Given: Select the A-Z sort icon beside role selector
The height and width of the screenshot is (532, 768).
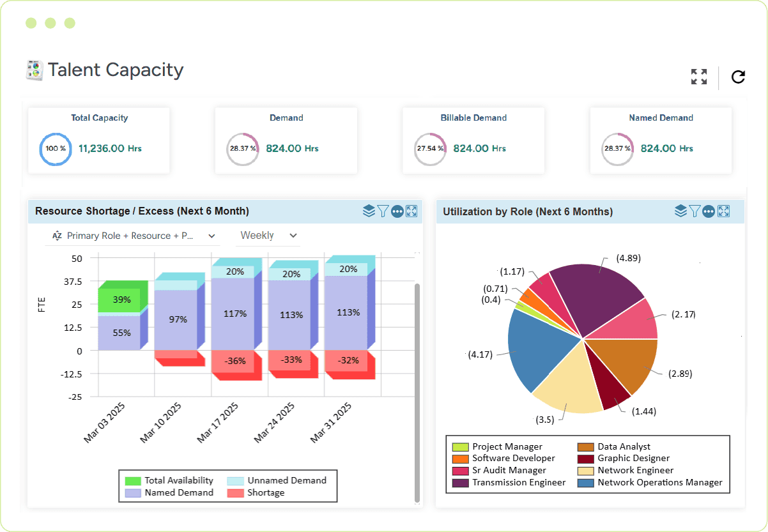Looking at the screenshot, I should pyautogui.click(x=56, y=236).
